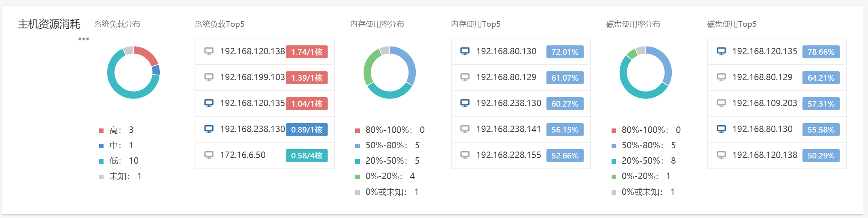Click the green 0%-20% swatch in disk legend
This screenshot has width=868, height=218.
614,177
